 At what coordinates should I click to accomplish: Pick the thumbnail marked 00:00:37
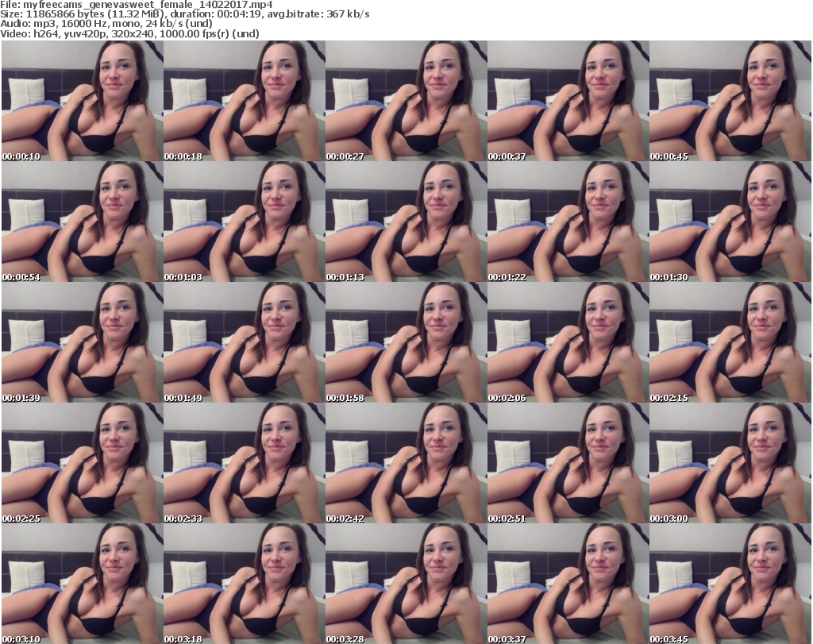pos(568,101)
